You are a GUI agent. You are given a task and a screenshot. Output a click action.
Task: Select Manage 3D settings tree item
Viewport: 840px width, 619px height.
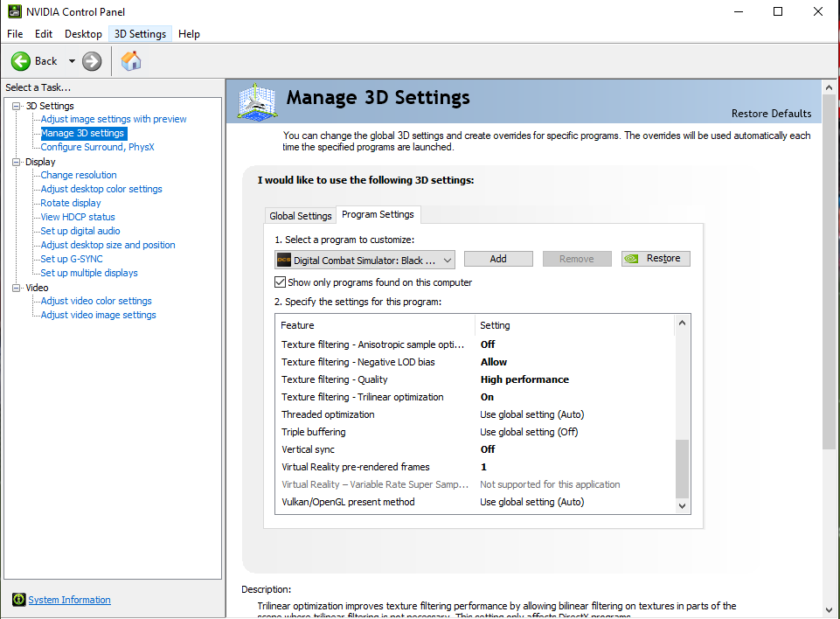click(82, 133)
